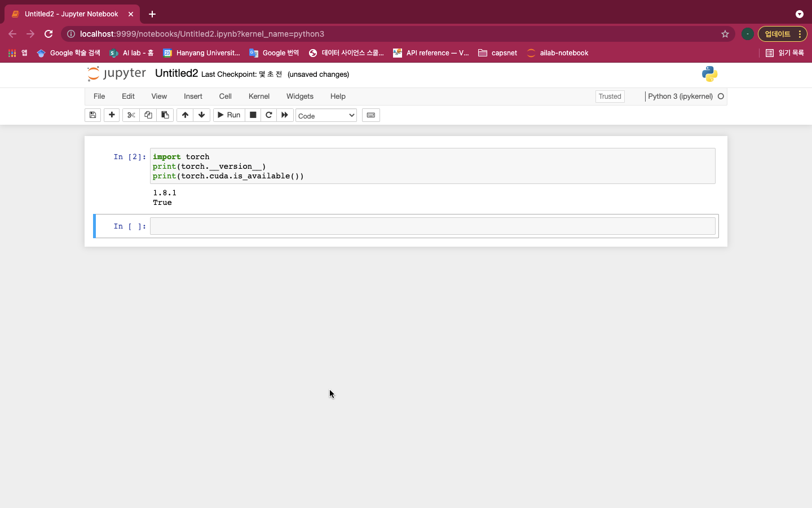
Task: Open the AI lab - 홈 bookmark
Action: (131, 53)
